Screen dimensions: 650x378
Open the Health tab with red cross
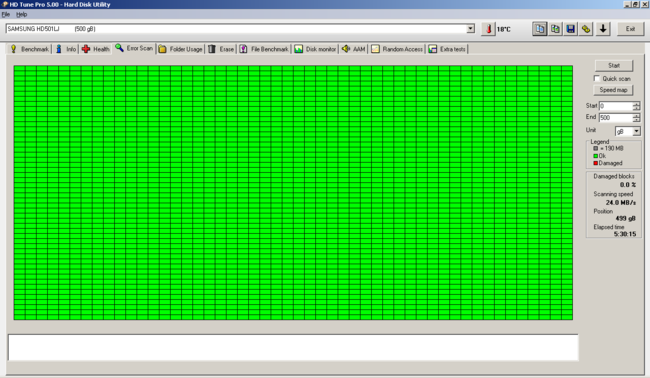tap(96, 49)
